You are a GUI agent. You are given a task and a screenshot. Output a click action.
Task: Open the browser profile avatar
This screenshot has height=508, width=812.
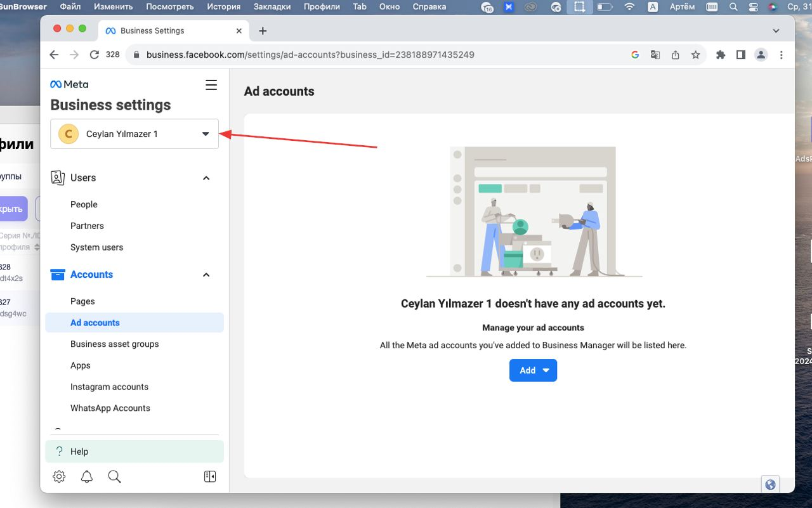(x=761, y=55)
